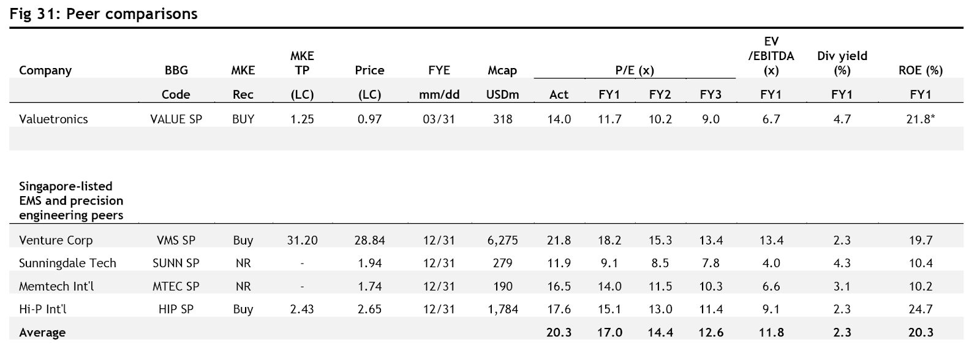
Task: Select the Singapore-listed EMS peers section heading
Action: click(71, 200)
